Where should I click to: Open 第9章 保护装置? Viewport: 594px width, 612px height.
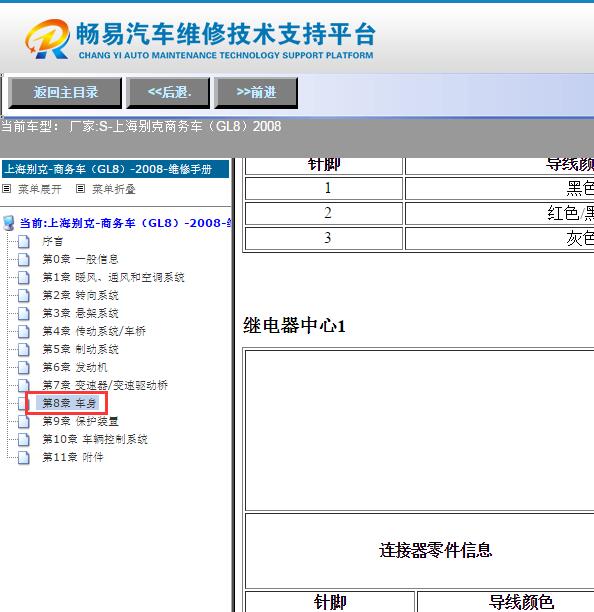80,421
